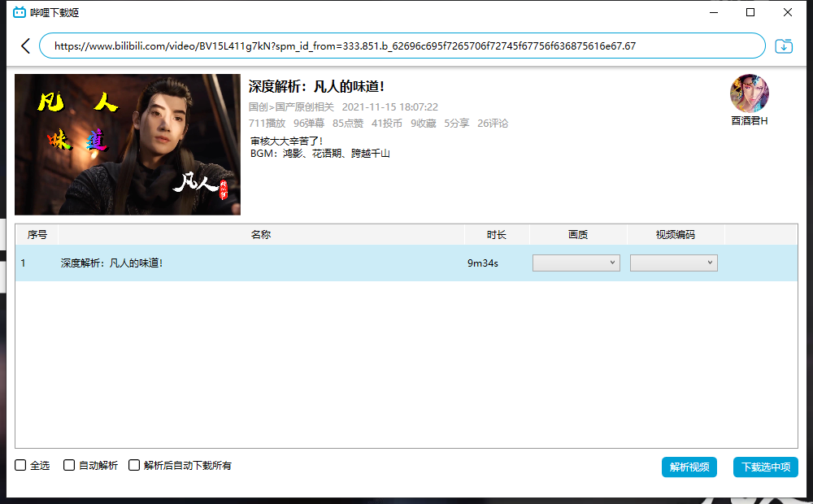Click the 名称 column header
The width and height of the screenshot is (813, 504).
[261, 235]
